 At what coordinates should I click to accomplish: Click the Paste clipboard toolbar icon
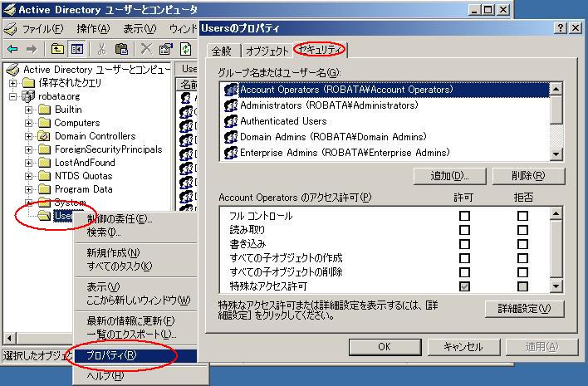(121, 49)
